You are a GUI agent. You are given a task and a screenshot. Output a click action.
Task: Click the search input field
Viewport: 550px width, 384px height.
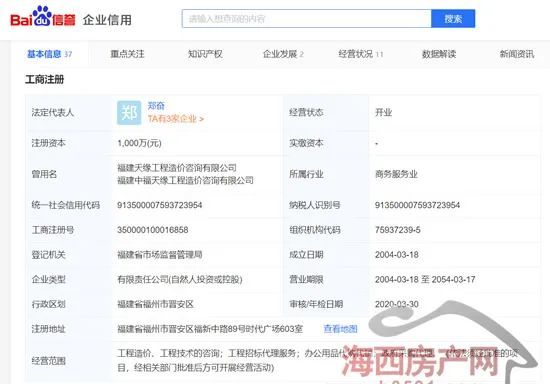point(307,19)
